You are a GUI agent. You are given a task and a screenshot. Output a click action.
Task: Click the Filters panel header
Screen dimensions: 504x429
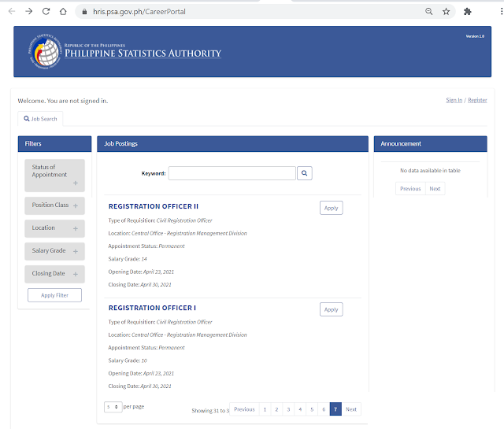tap(54, 143)
